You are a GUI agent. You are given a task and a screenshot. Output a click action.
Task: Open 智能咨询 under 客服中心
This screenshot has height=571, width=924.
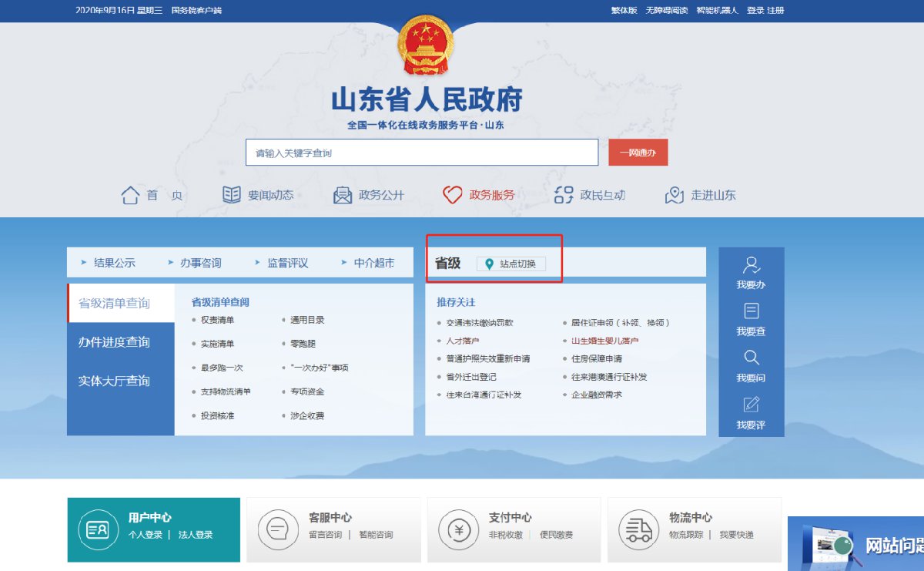pyautogui.click(x=375, y=535)
